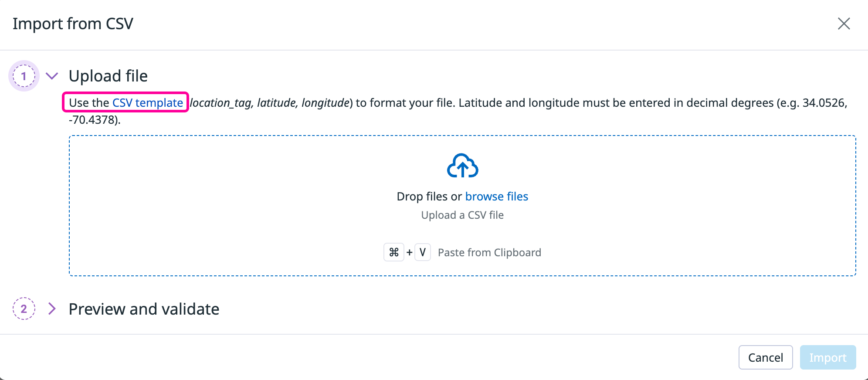The image size is (868, 380).
Task: Click the Import from CSV dialog title
Action: tap(73, 24)
